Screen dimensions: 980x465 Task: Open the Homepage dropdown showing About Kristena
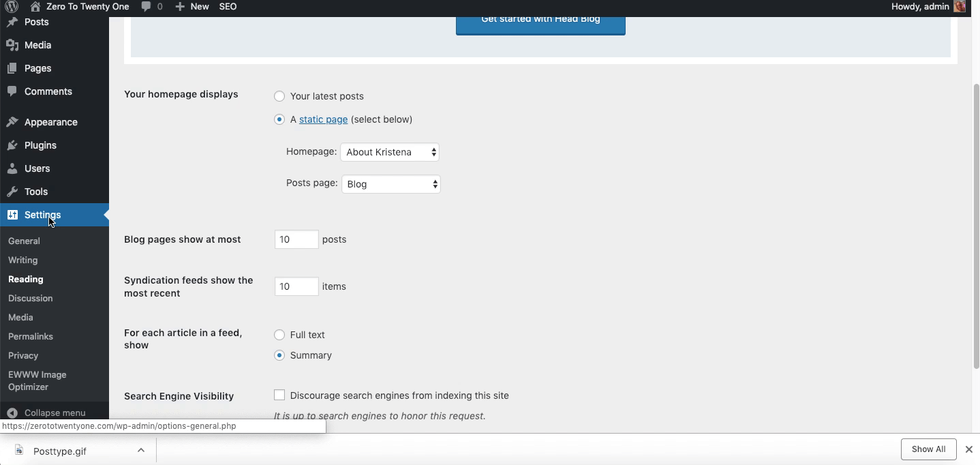[390, 152]
